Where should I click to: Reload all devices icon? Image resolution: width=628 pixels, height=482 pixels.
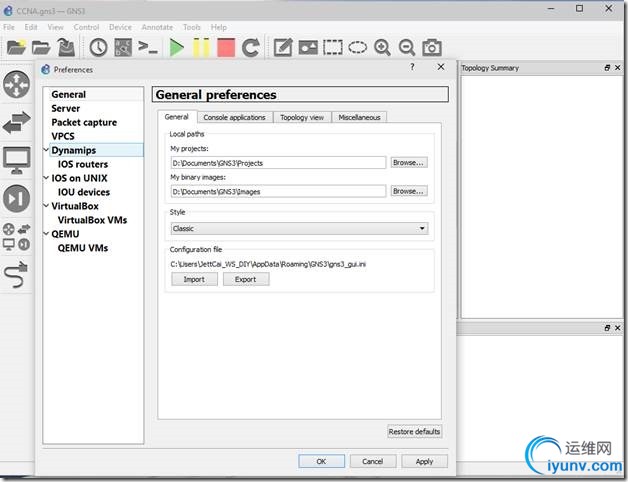(x=251, y=48)
